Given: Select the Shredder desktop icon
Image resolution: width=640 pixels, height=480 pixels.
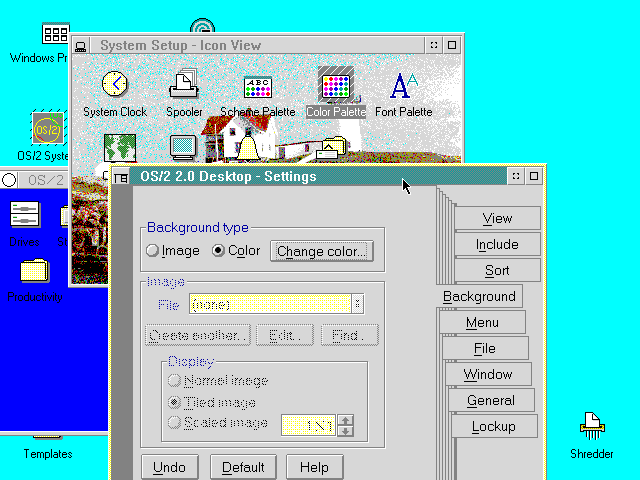Looking at the screenshot, I should pos(592,426).
